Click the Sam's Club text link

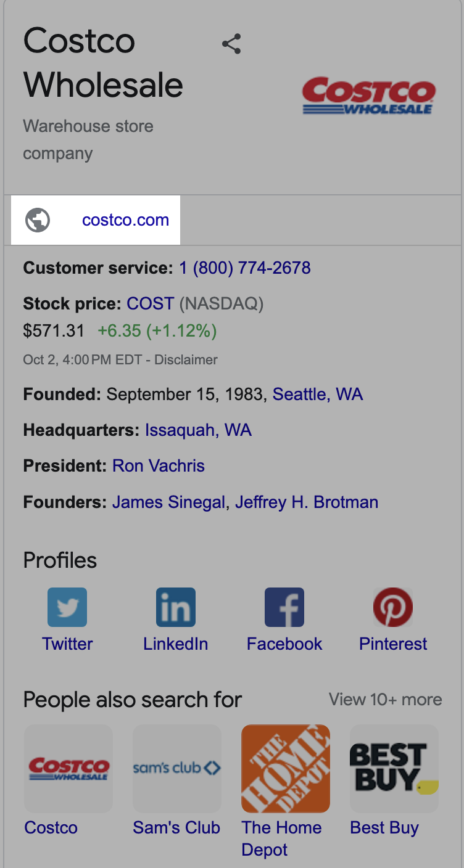(176, 827)
